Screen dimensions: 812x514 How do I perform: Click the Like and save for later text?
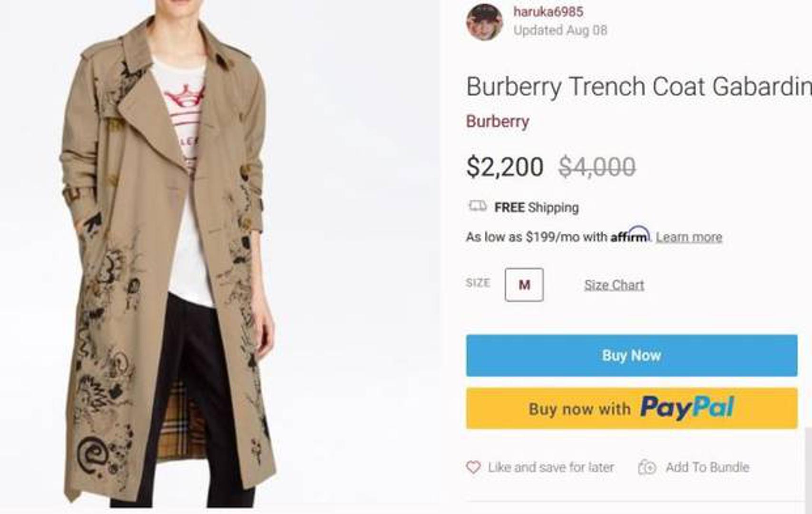tap(550, 467)
